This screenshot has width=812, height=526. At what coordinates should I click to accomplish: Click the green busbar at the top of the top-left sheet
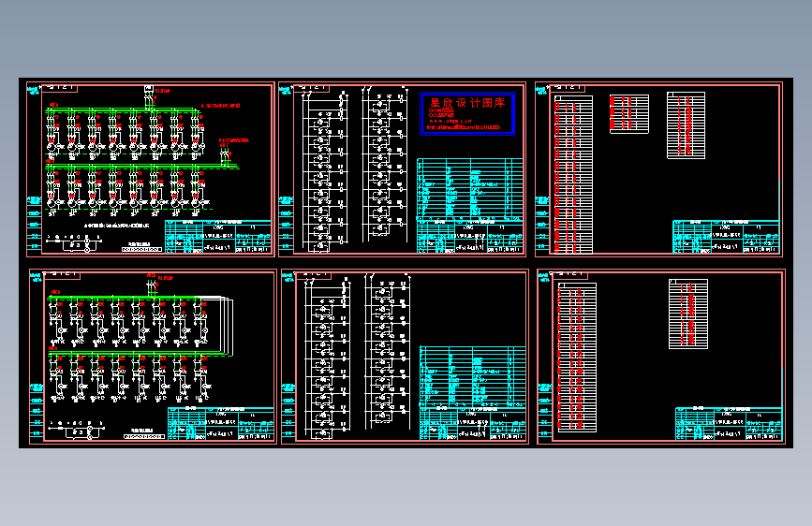(x=124, y=110)
